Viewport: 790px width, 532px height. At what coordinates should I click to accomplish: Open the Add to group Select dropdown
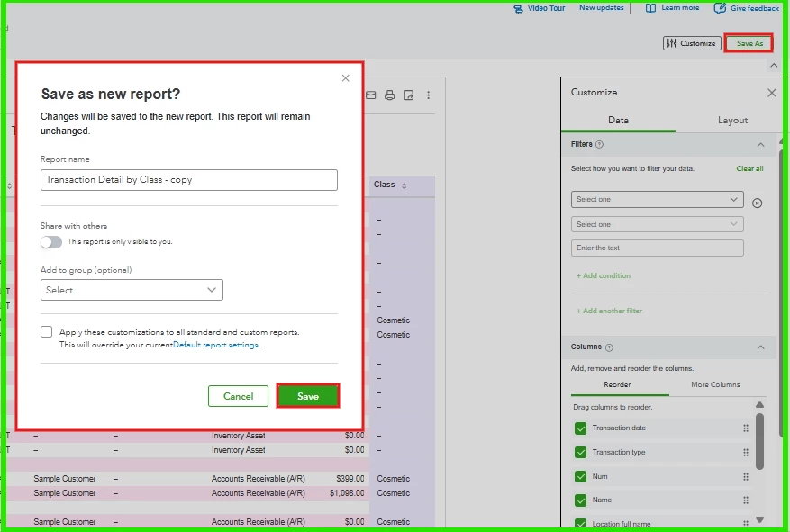[132, 290]
